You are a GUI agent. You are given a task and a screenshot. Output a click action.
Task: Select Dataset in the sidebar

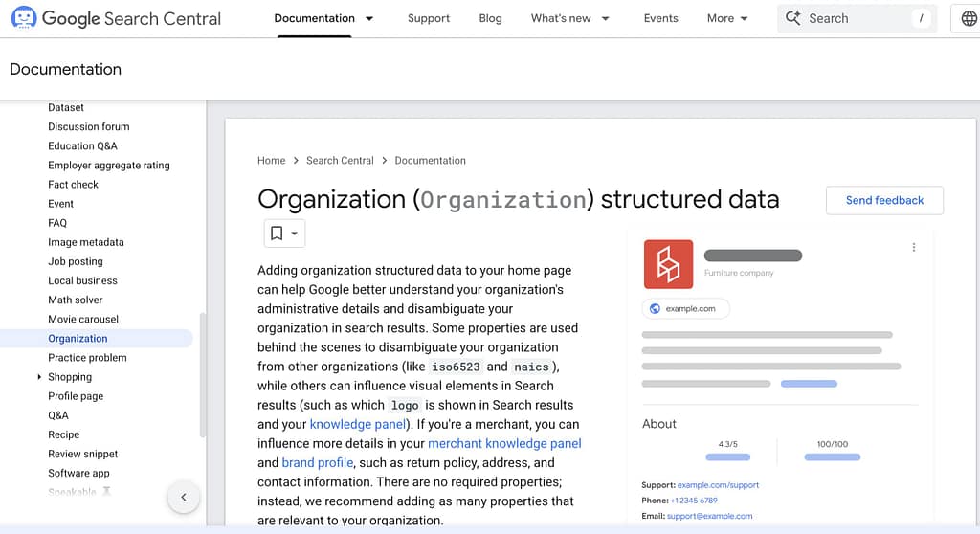pyautogui.click(x=66, y=107)
